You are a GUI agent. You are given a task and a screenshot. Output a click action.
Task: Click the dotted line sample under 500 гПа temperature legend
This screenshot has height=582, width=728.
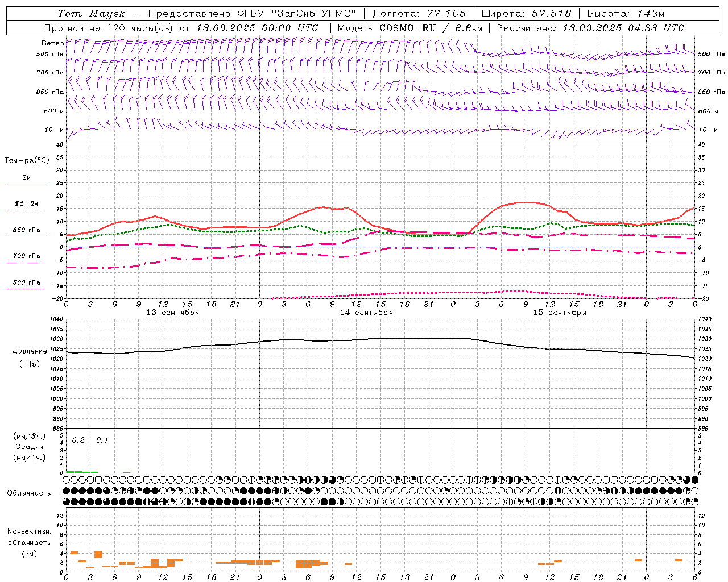(26, 289)
